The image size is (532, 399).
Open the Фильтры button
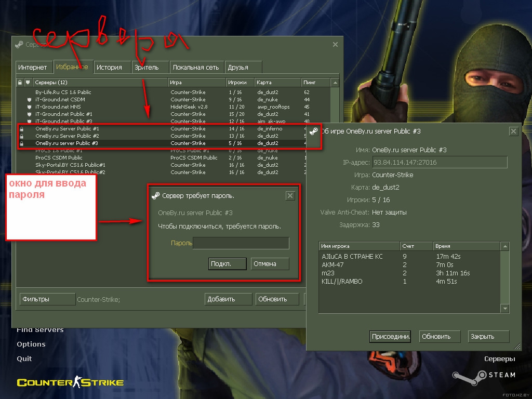47,299
